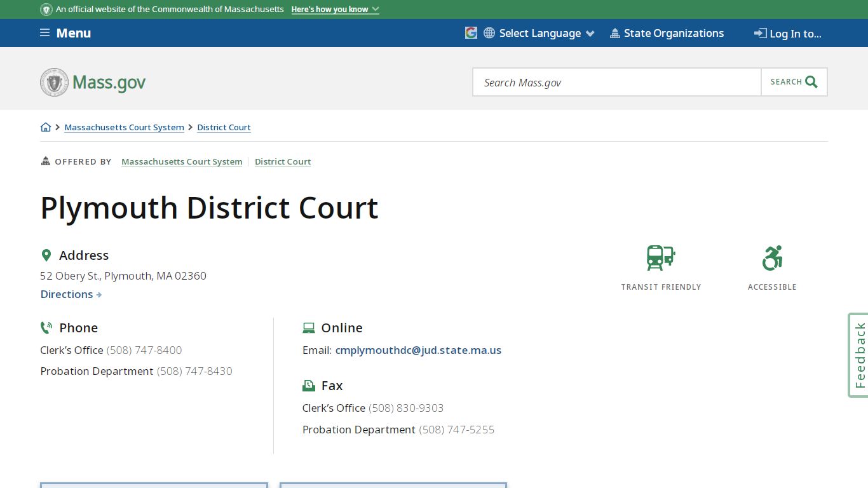The height and width of the screenshot is (488, 868).
Task: Click the Address map pin icon
Action: 46,255
